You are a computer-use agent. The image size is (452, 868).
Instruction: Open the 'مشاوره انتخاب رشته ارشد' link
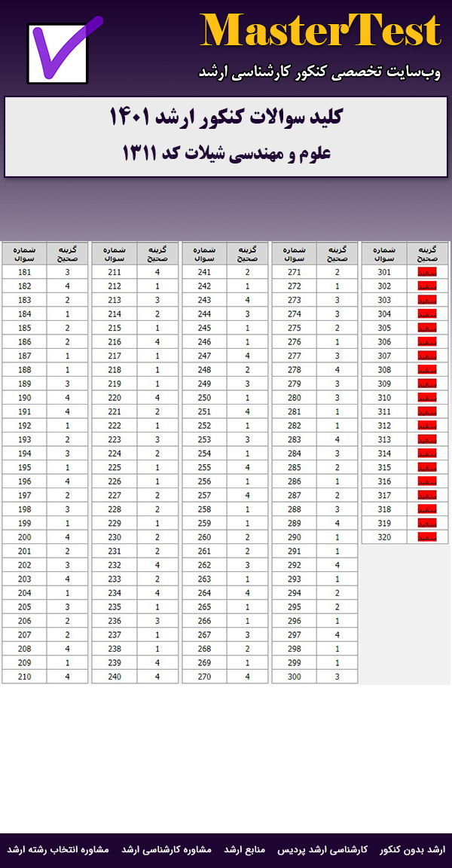[59, 849]
